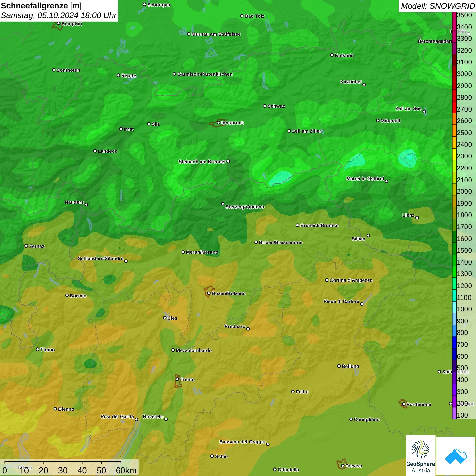This screenshot has width=476, height=476.
Task: Select the Sonthofen label
Action: tap(68, 70)
